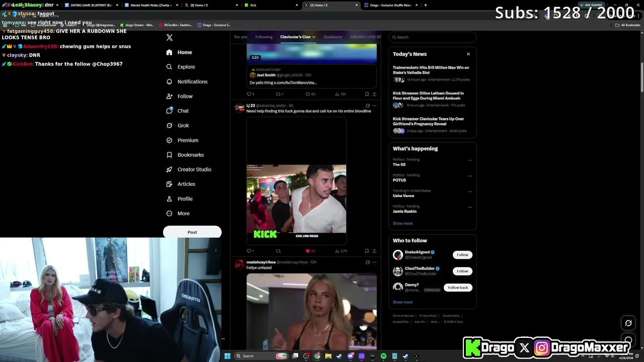Image resolution: width=644 pixels, height=362 pixels.
Task: Open the Home page from the sidebar
Action: coord(180,52)
